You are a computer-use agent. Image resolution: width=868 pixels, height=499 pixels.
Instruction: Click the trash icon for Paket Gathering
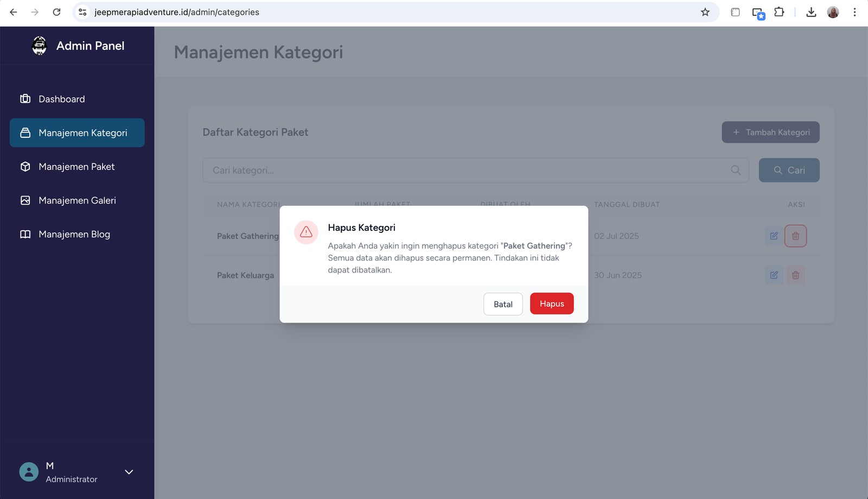click(x=795, y=236)
